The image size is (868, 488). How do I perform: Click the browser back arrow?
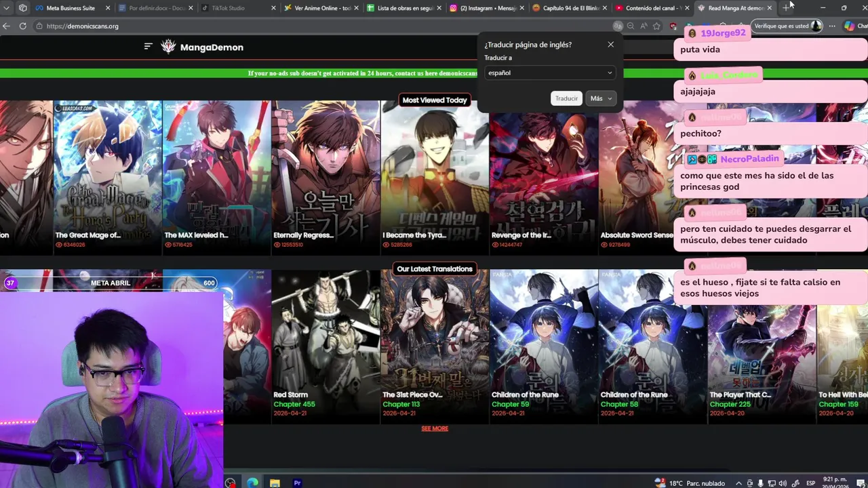pyautogui.click(x=6, y=26)
